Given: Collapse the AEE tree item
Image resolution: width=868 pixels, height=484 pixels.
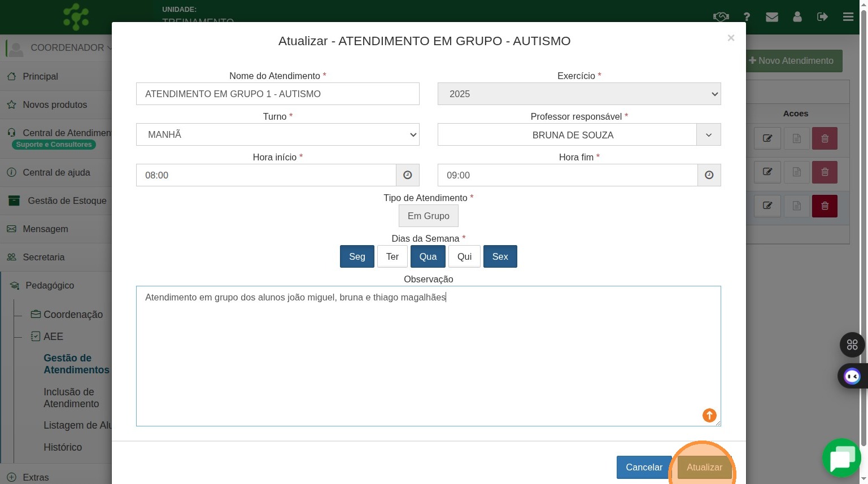Looking at the screenshot, I should tap(47, 337).
